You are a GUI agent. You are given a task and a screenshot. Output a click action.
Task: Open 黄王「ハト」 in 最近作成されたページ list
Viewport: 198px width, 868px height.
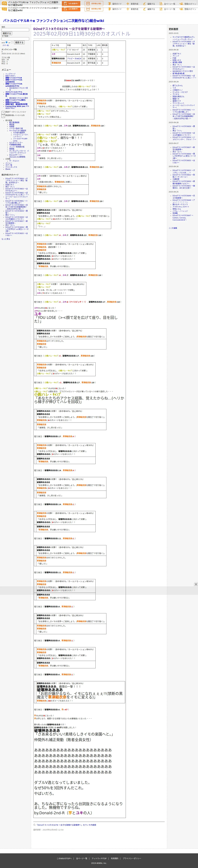[10, 215]
